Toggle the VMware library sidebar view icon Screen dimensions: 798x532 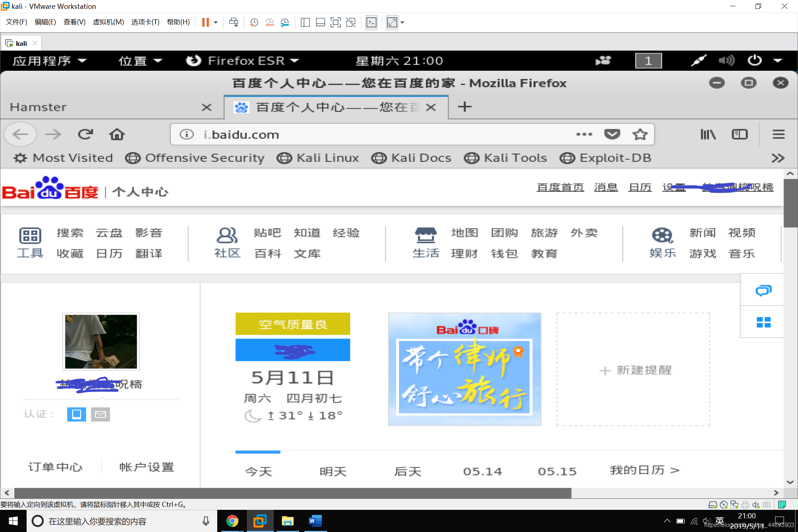pos(305,23)
